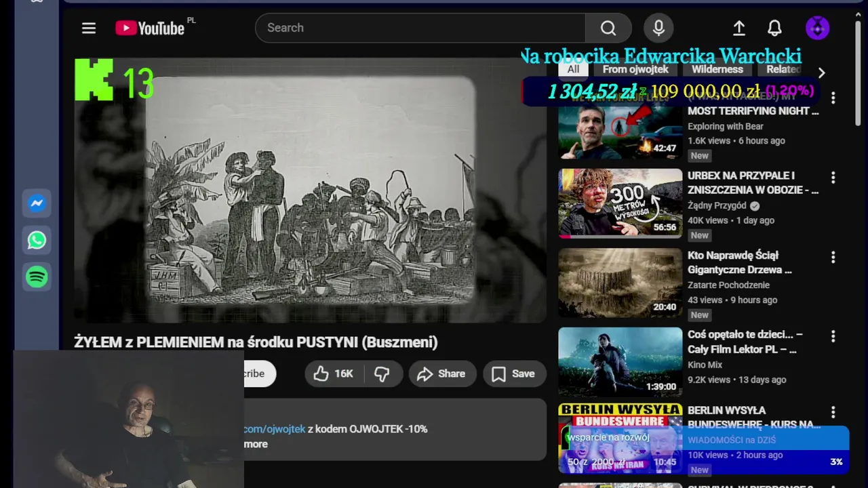The width and height of the screenshot is (868, 488).
Task: Open the ojwojtek discount link in description
Action: coord(275,429)
